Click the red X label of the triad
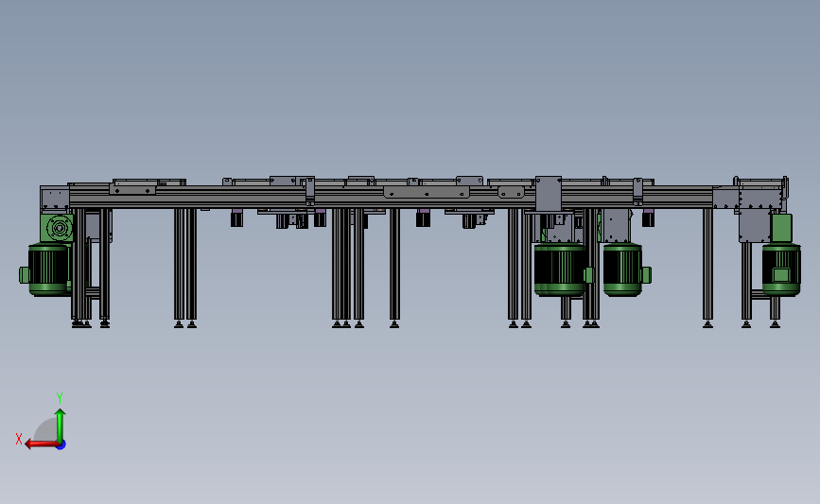 click(19, 439)
